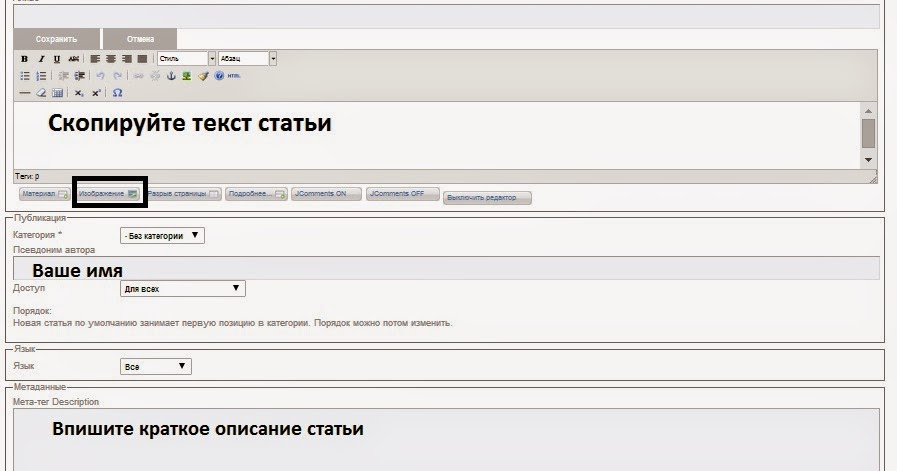
Task: Click Выключить редактор button
Action: (x=487, y=198)
